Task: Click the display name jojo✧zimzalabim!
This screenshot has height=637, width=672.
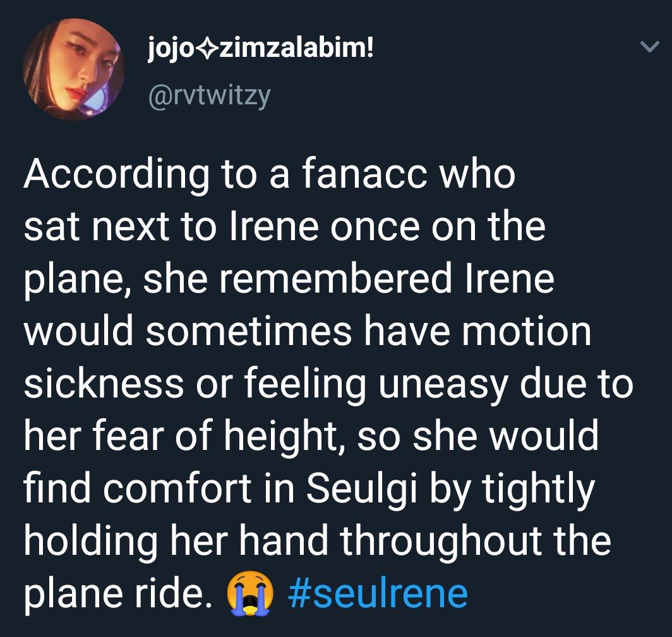Action: pos(261,50)
